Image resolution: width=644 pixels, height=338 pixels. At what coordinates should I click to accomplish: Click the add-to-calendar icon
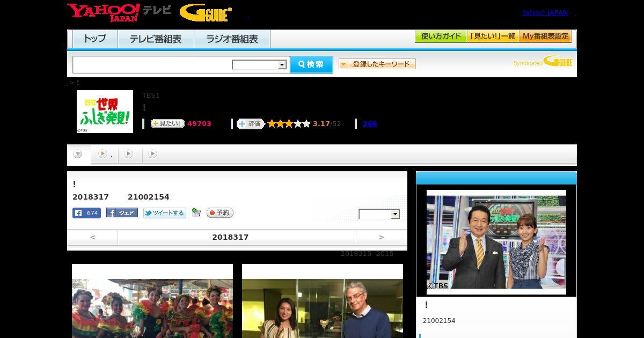196,213
